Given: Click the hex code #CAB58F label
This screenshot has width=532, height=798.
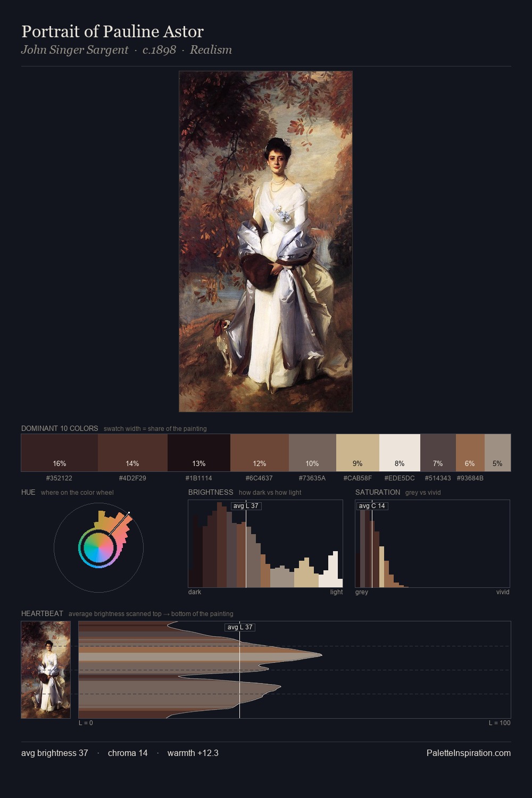Looking at the screenshot, I should pos(358,478).
